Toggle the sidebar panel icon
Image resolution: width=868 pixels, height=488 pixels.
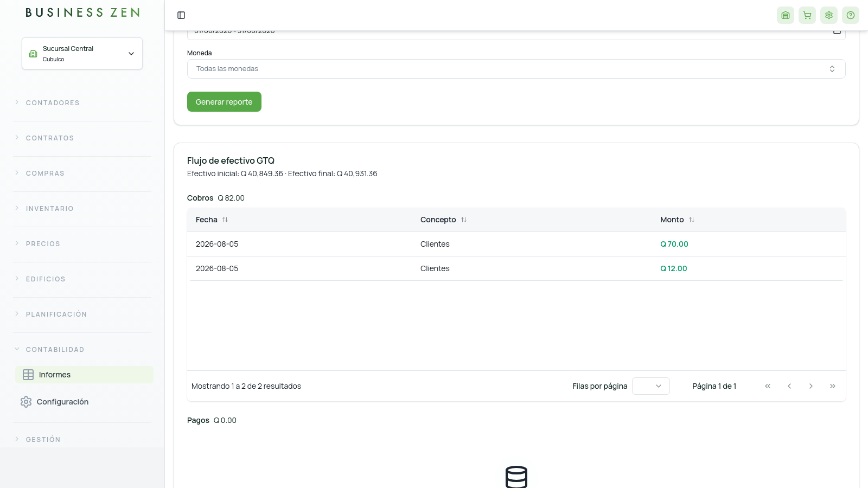[181, 15]
